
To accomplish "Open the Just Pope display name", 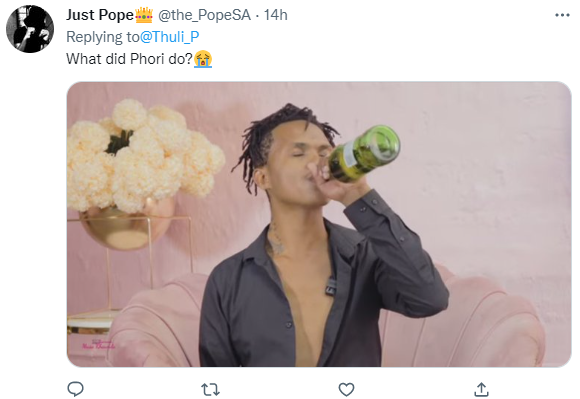I will (x=100, y=15).
